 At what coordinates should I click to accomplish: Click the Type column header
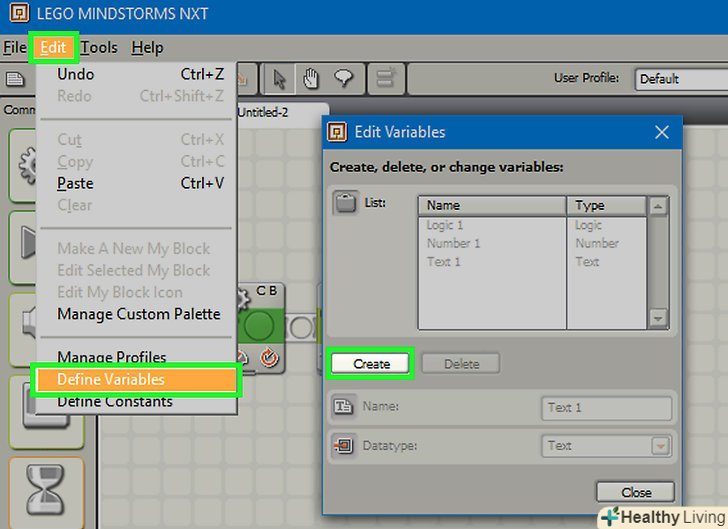pos(606,205)
